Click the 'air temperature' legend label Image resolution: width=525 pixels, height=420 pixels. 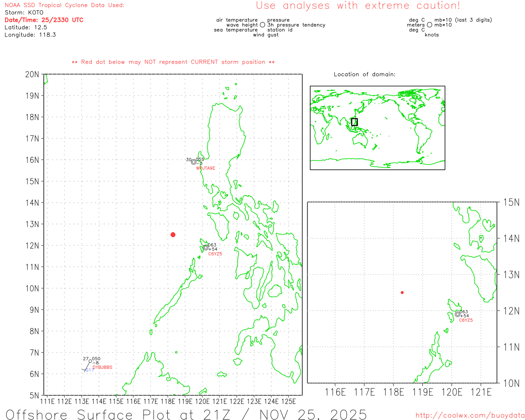pyautogui.click(x=237, y=20)
